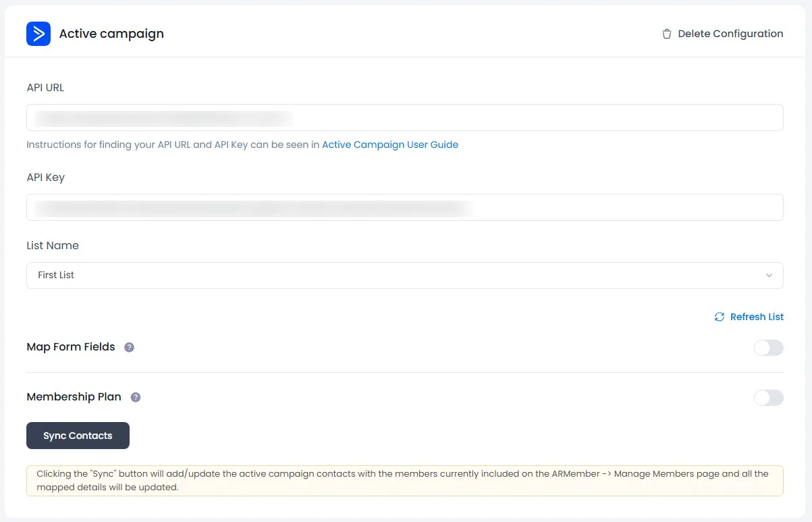
Task: Open the List Name dropdown
Action: point(404,276)
